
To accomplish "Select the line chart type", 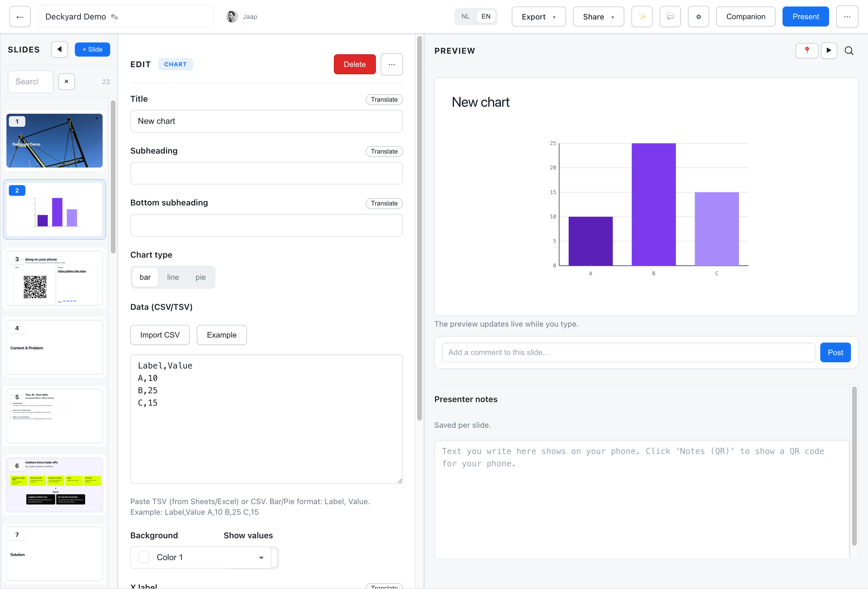I will click(173, 277).
